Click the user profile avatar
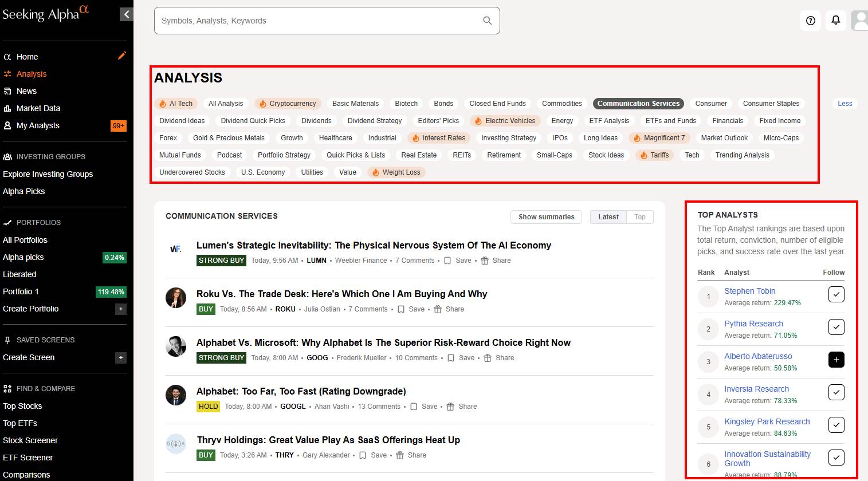The width and height of the screenshot is (868, 481). point(859,21)
